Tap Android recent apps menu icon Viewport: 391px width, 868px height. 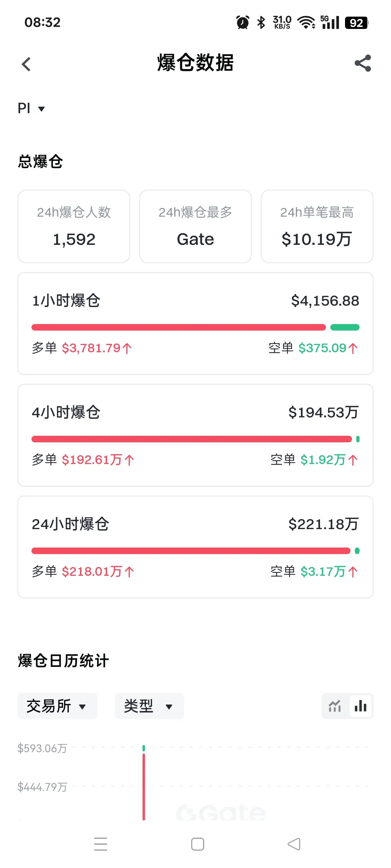click(101, 844)
